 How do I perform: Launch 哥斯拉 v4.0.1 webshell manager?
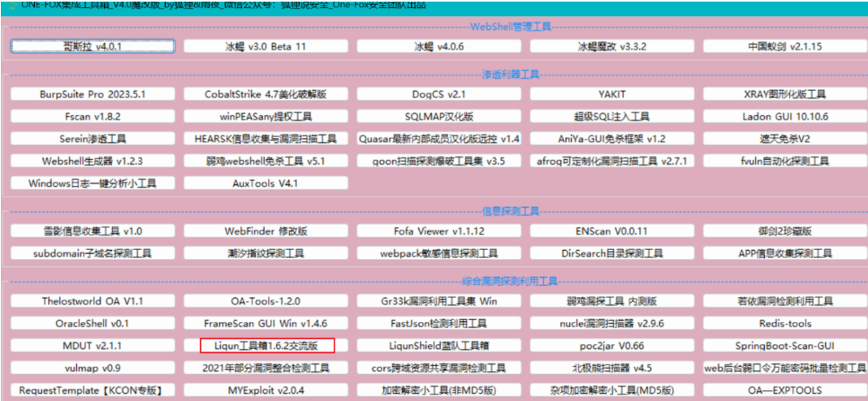click(93, 46)
